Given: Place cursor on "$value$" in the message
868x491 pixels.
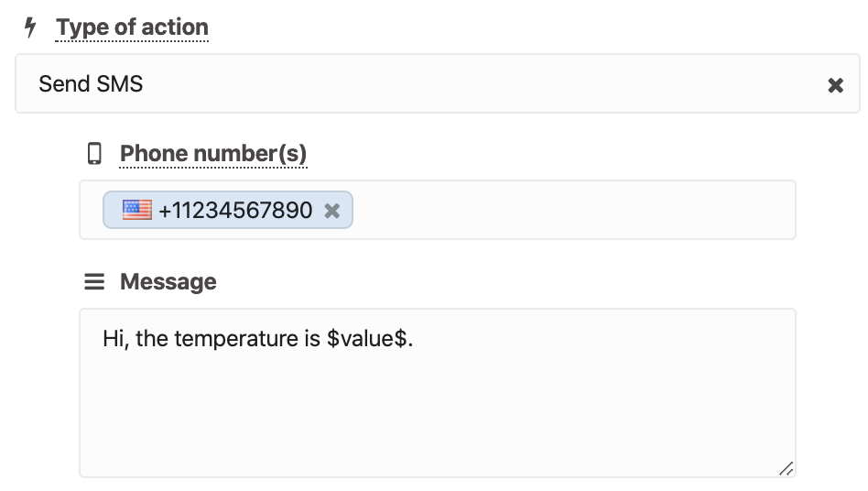Looking at the screenshot, I should tap(366, 338).
